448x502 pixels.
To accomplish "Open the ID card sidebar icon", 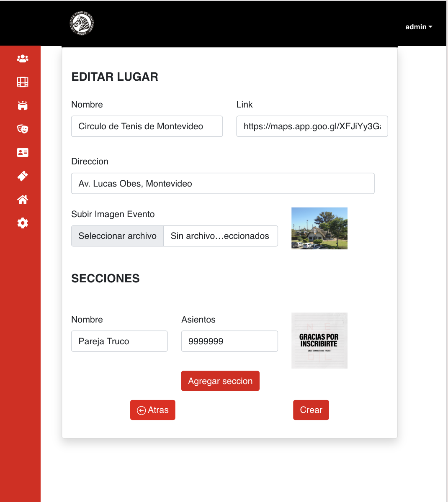I will pyautogui.click(x=23, y=153).
